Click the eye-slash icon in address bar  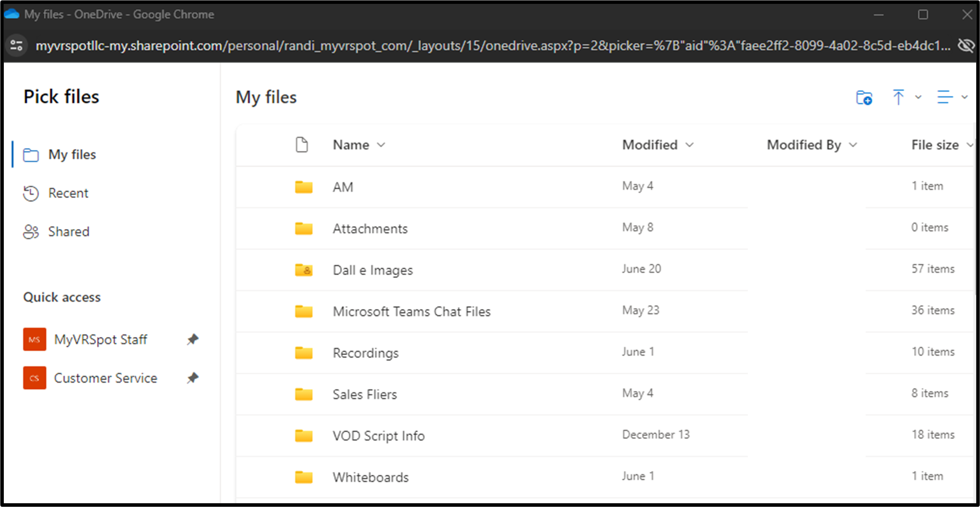[966, 46]
